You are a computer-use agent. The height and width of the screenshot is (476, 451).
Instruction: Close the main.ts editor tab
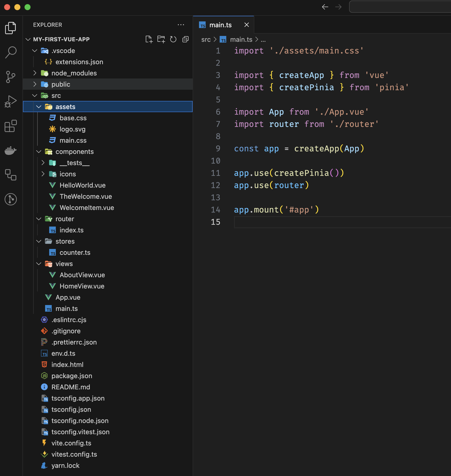tap(247, 25)
